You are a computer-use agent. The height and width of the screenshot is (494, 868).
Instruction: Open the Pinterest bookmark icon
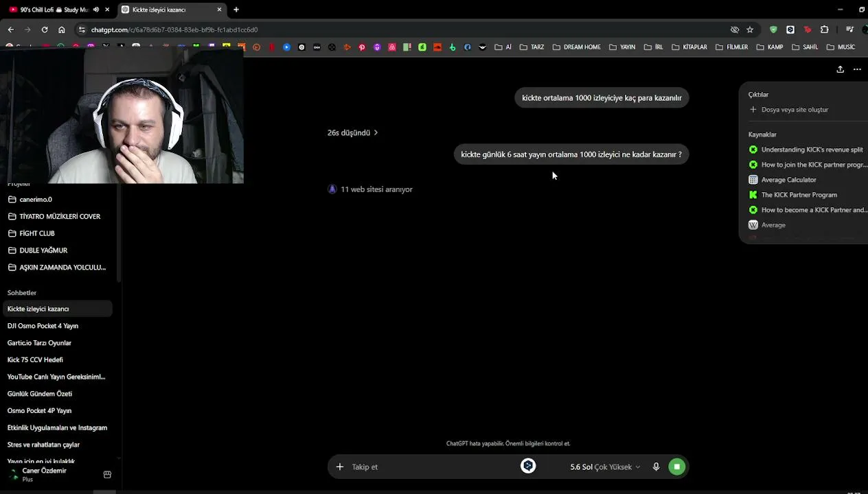(362, 47)
